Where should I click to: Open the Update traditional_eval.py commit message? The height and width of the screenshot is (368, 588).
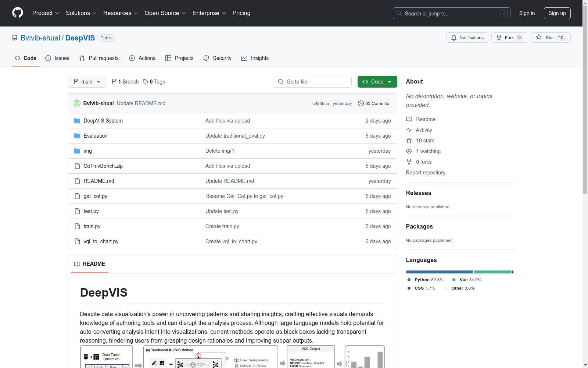pos(235,136)
